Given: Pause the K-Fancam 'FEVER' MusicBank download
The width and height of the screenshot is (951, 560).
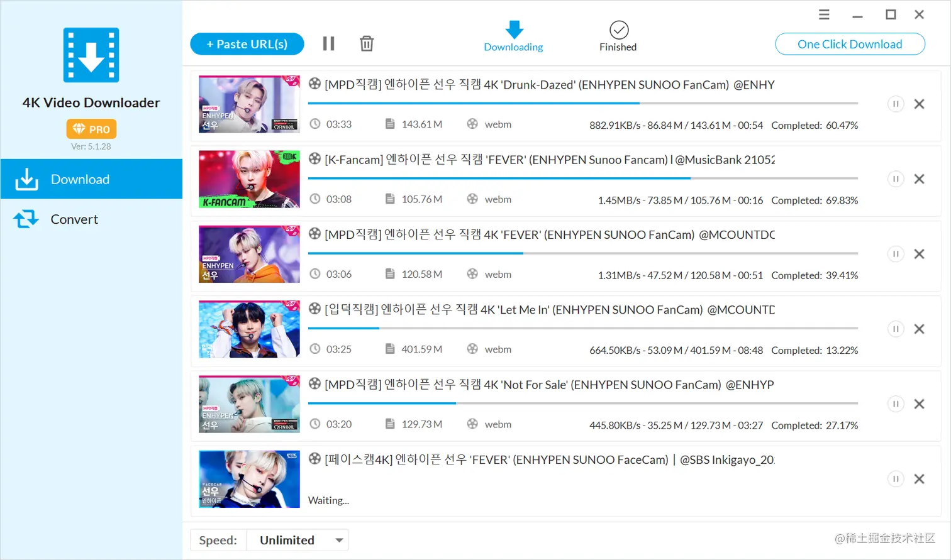Looking at the screenshot, I should coord(896,179).
